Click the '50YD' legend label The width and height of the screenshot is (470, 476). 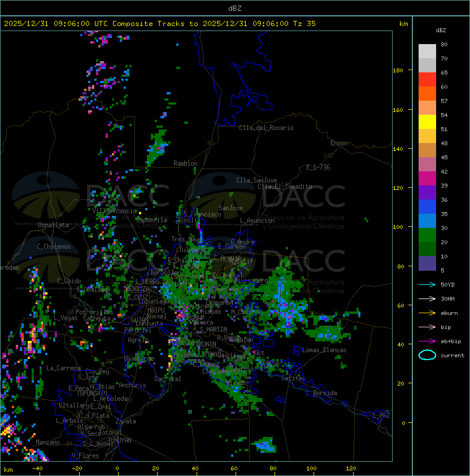(x=447, y=284)
